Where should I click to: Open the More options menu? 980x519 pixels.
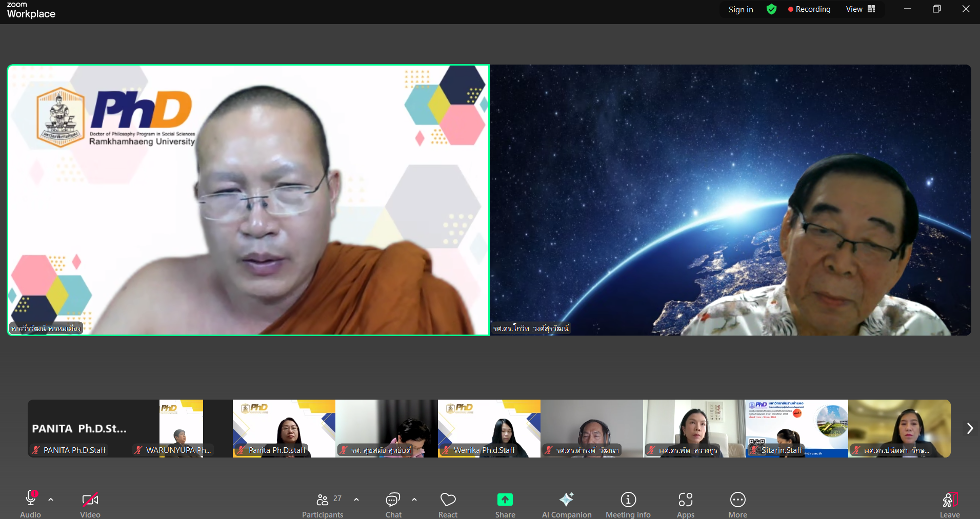(737, 504)
